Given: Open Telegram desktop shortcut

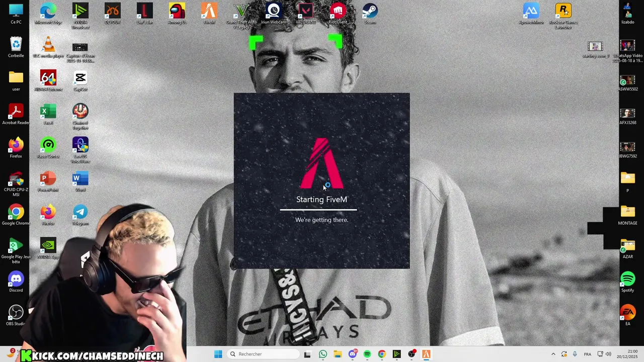Looking at the screenshot, I should click(x=80, y=215).
